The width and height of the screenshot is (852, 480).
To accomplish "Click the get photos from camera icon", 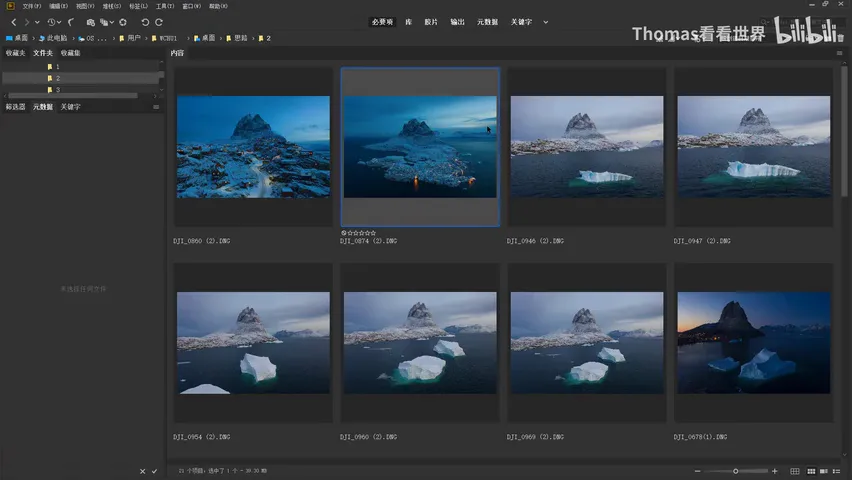I will point(91,22).
